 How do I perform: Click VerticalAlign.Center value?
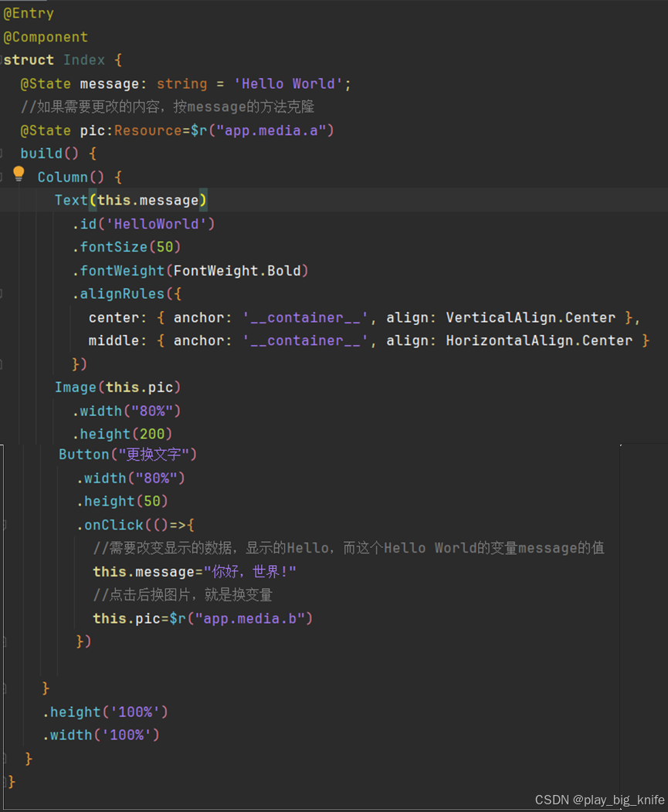click(531, 317)
